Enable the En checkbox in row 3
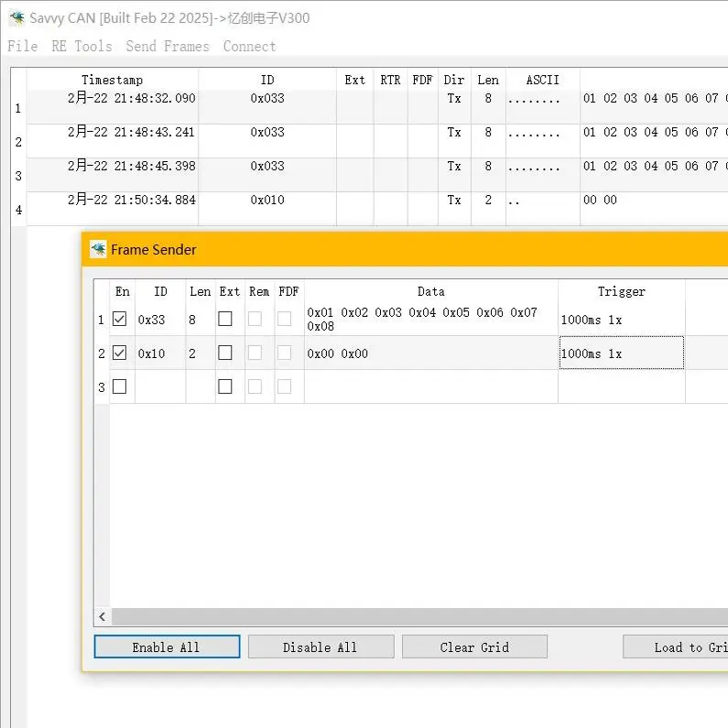Screen dimensions: 728x728 (x=120, y=386)
